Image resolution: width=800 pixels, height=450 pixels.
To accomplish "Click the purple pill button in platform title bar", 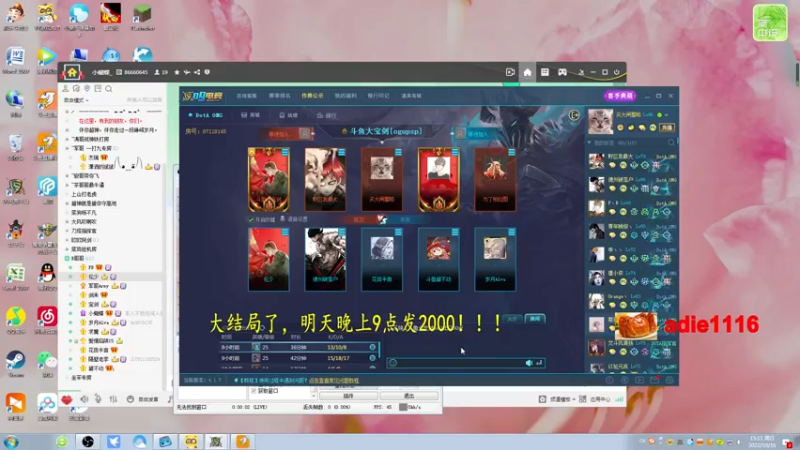I will click(x=620, y=95).
